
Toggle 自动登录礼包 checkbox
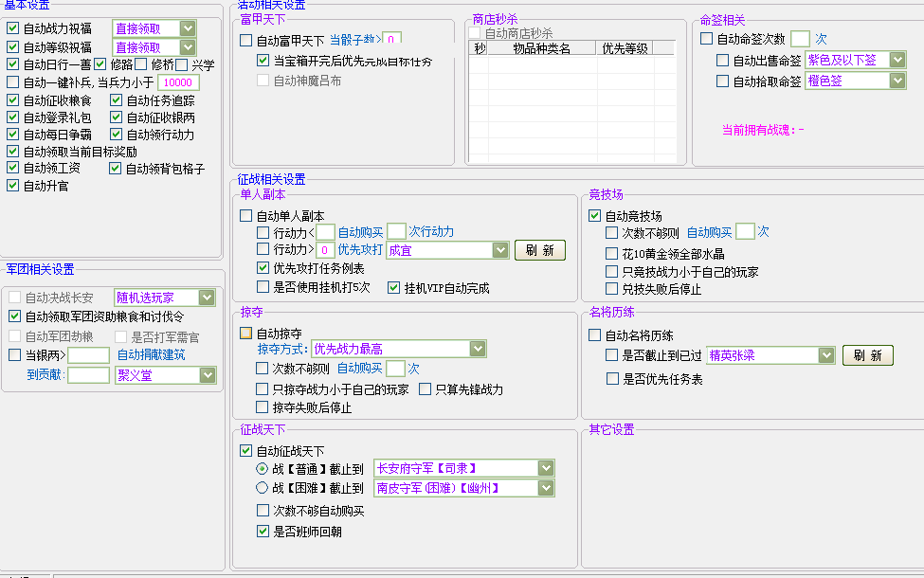[x=13, y=117]
